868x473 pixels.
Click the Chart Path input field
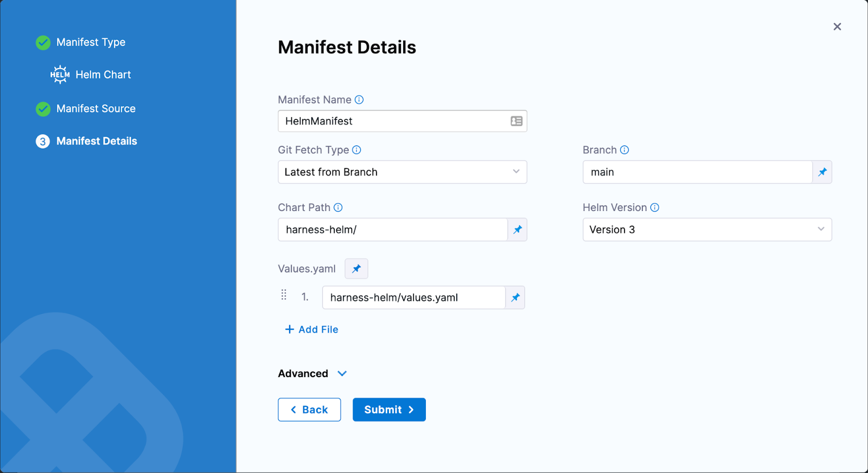pos(393,229)
